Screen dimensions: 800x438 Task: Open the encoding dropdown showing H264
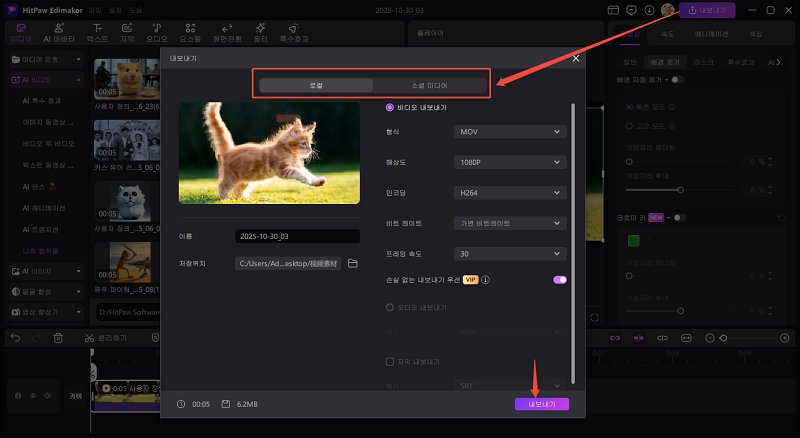(510, 193)
